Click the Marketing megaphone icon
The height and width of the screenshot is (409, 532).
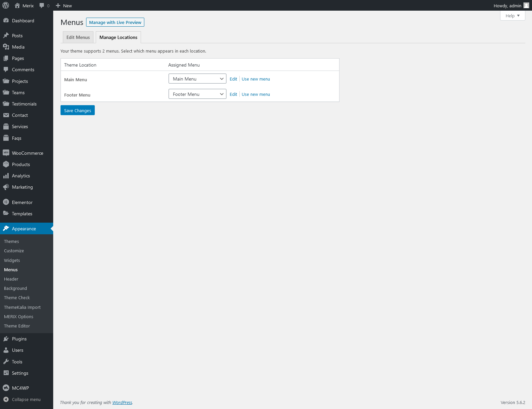tap(6, 187)
